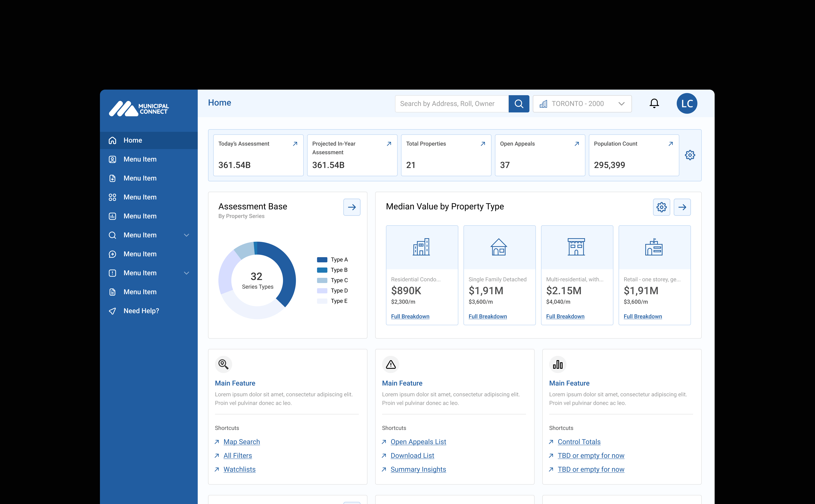This screenshot has height=504, width=815.
Task: Click Single Family Detached Full Breakdown
Action: pyautogui.click(x=488, y=316)
